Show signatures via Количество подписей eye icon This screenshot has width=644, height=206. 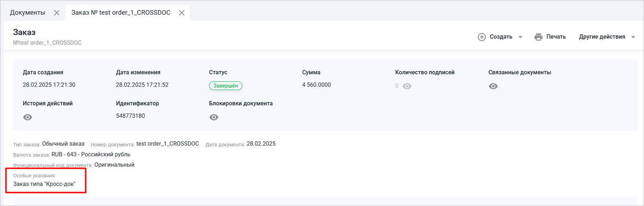pos(407,86)
